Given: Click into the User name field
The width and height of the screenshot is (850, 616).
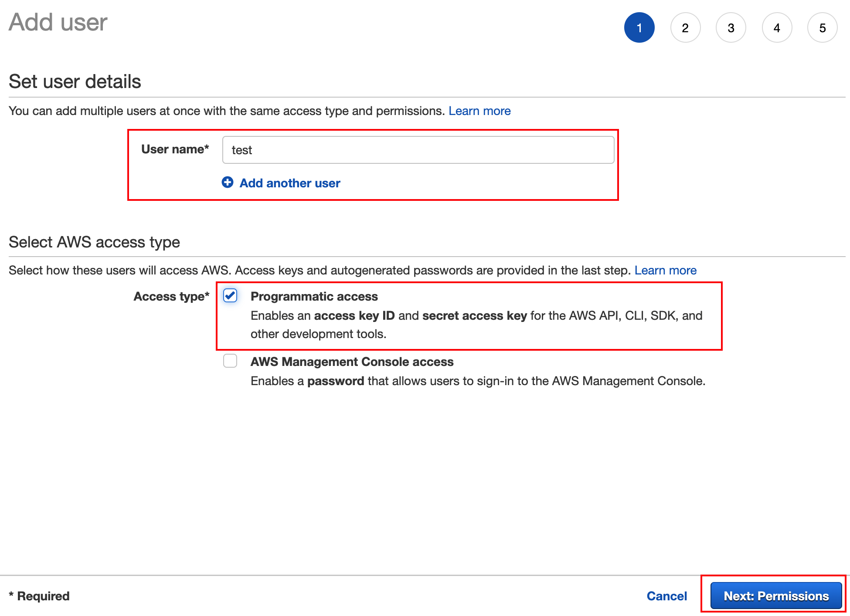Looking at the screenshot, I should pos(418,150).
